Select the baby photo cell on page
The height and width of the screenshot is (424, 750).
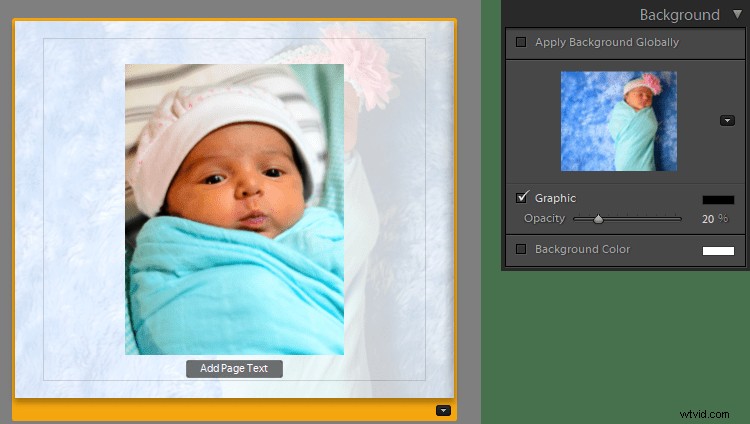(x=234, y=210)
